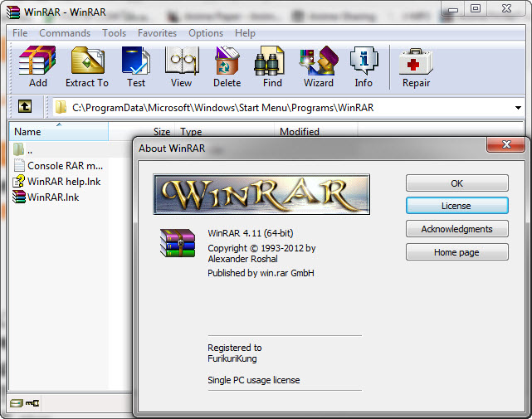532x419 pixels.
Task: Click the WinRAR books icon in About dialog
Action: pyautogui.click(x=178, y=243)
